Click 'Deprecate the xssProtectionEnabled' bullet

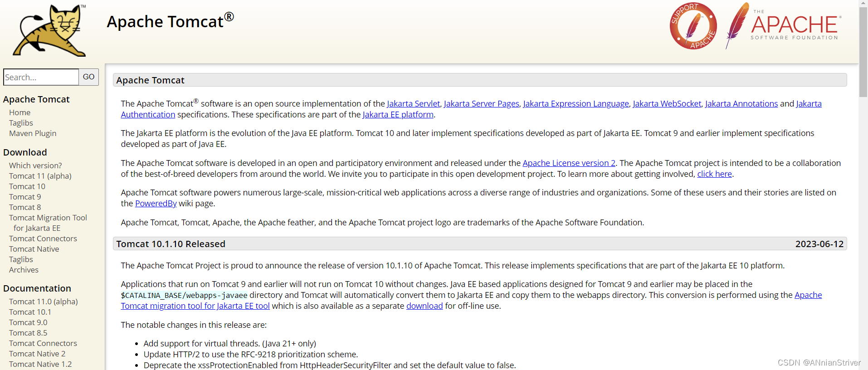[330, 365]
